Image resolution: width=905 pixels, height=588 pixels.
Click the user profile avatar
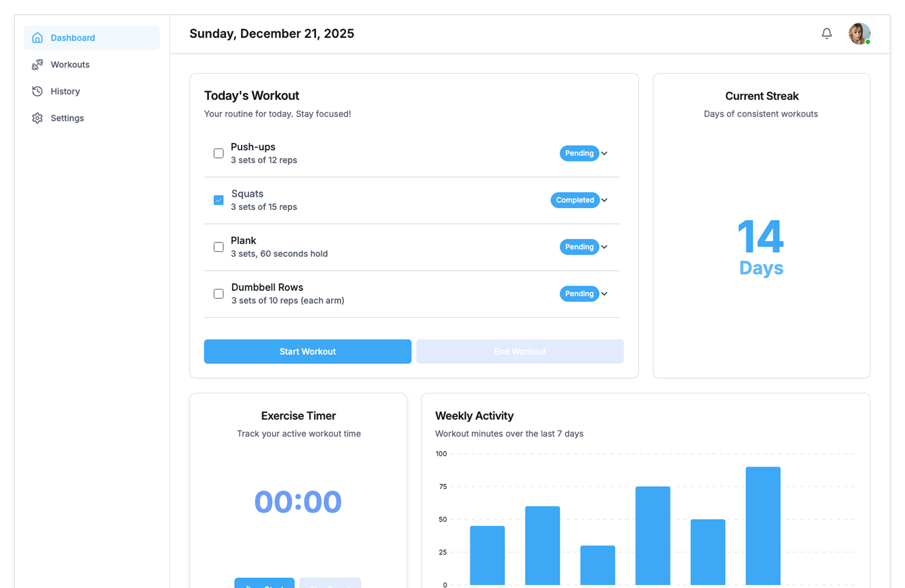click(859, 33)
